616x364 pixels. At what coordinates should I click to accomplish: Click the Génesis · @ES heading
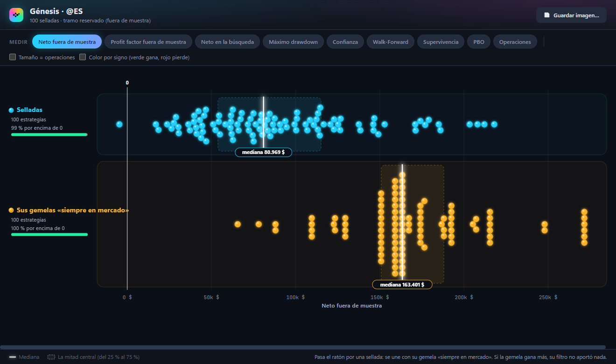click(56, 11)
